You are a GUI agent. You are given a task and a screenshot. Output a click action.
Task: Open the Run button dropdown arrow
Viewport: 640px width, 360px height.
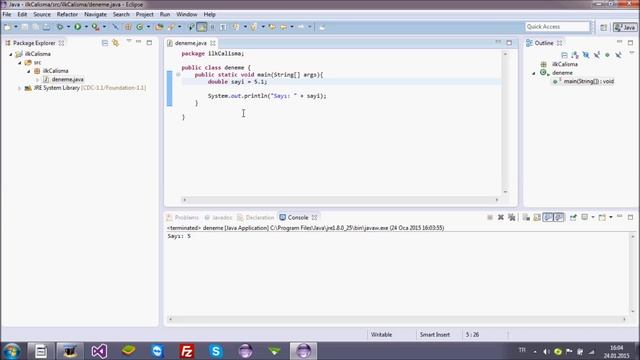click(x=86, y=27)
